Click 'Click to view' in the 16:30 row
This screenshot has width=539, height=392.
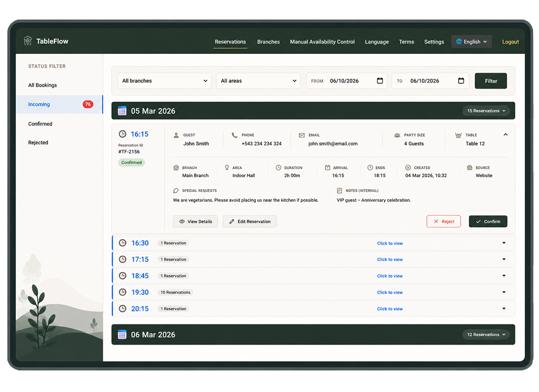tap(390, 243)
